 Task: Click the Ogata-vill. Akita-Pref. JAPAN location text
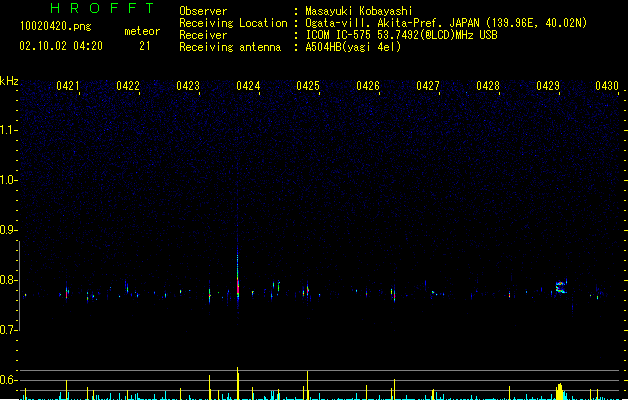coord(446,23)
